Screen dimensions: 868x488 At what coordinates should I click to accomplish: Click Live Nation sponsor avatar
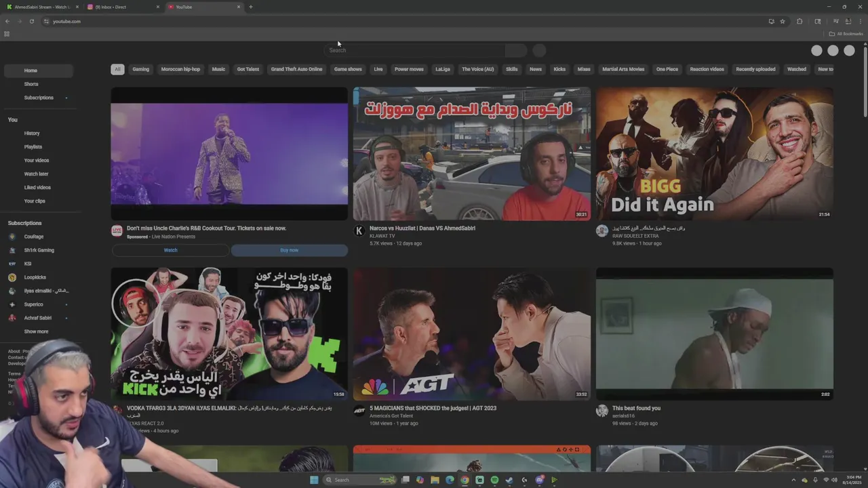click(117, 231)
